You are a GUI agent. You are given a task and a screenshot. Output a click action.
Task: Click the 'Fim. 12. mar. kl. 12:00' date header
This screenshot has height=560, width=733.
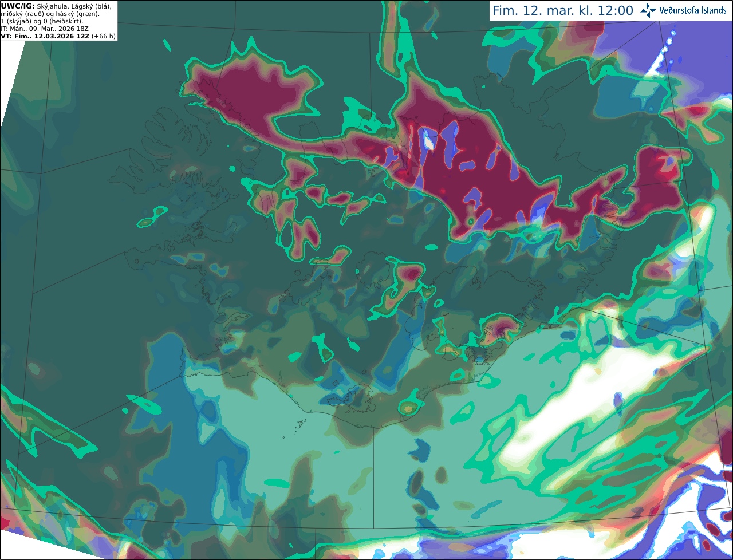click(563, 10)
